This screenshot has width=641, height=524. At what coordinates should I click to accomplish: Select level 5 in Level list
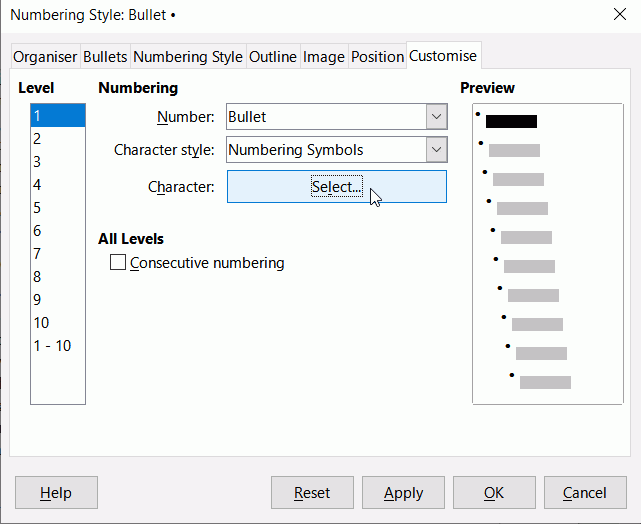pos(58,208)
